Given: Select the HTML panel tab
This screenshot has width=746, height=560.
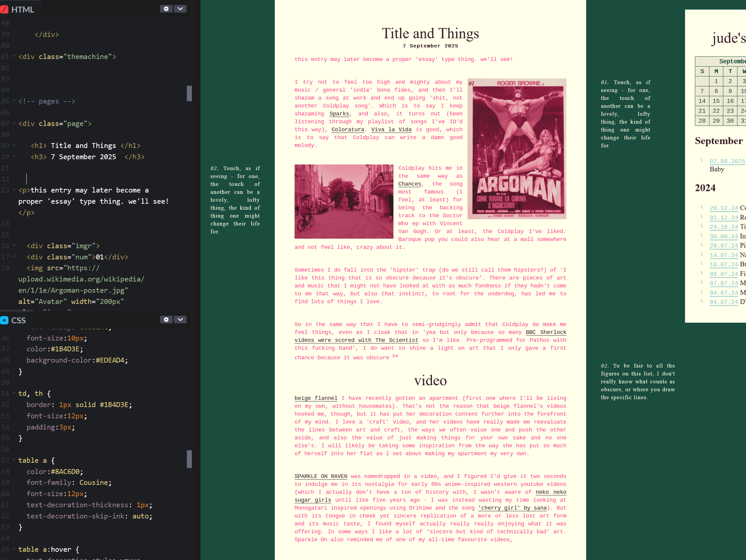Looking at the screenshot, I should pos(20,9).
